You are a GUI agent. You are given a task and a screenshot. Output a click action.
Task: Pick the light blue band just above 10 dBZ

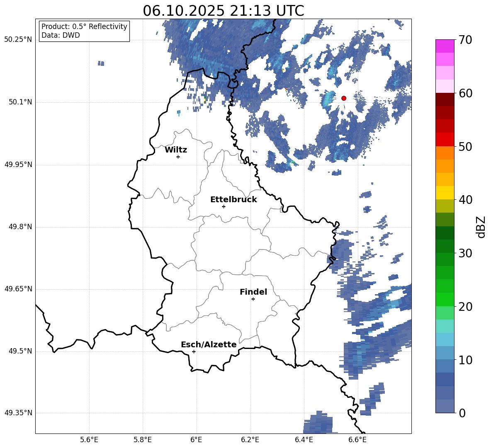[445, 353]
